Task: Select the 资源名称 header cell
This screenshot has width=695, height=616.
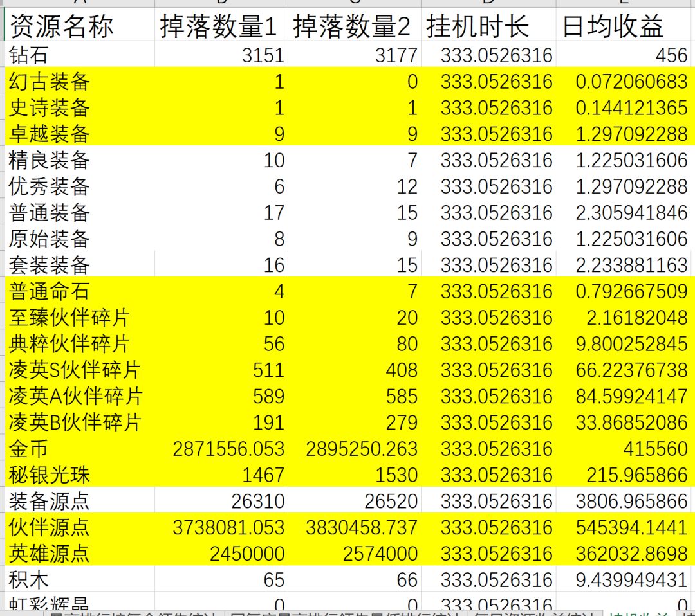Action: point(80,25)
